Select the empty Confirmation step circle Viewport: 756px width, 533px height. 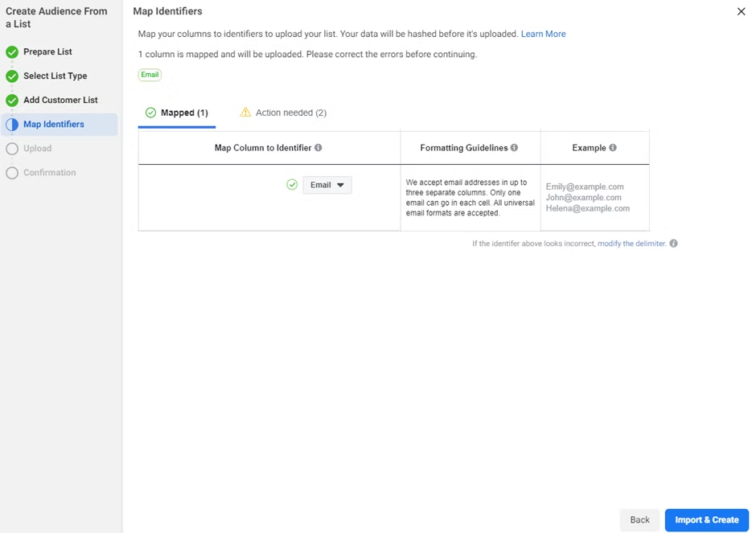point(12,173)
